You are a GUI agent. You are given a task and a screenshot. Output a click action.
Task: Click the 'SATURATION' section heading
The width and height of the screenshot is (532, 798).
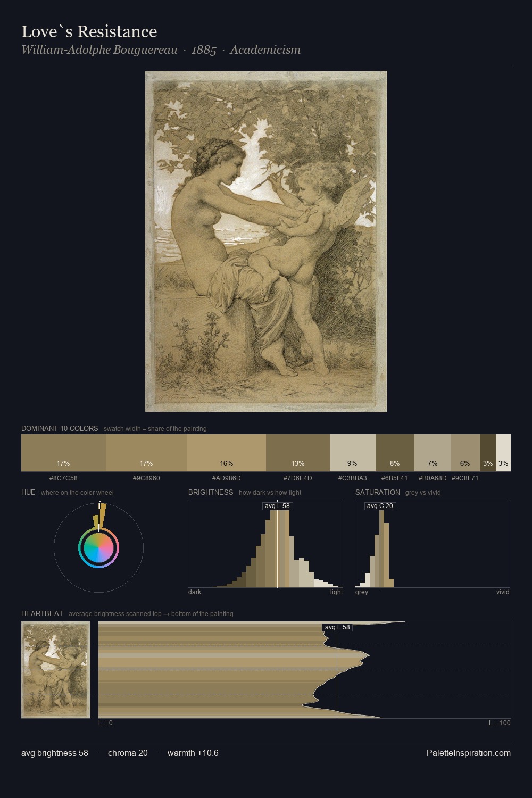click(378, 492)
